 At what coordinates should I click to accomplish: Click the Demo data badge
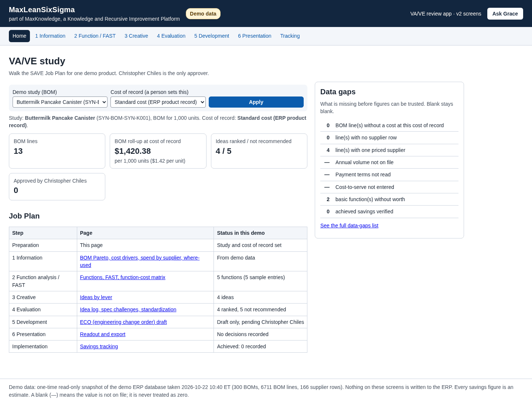203,14
